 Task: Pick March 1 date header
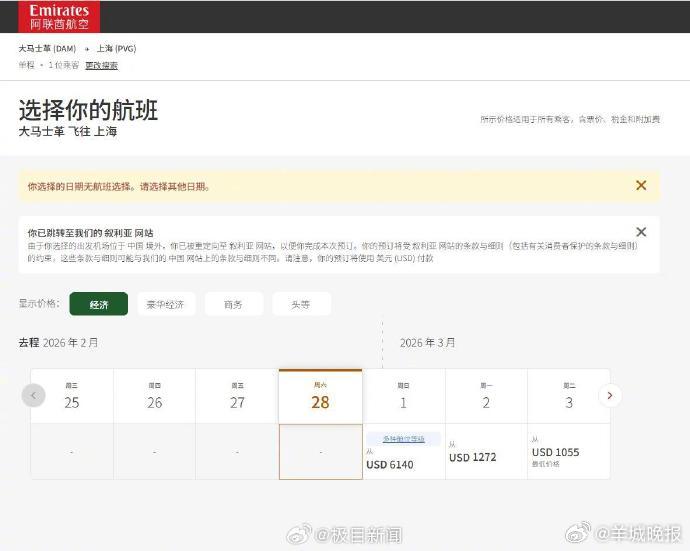pos(404,397)
